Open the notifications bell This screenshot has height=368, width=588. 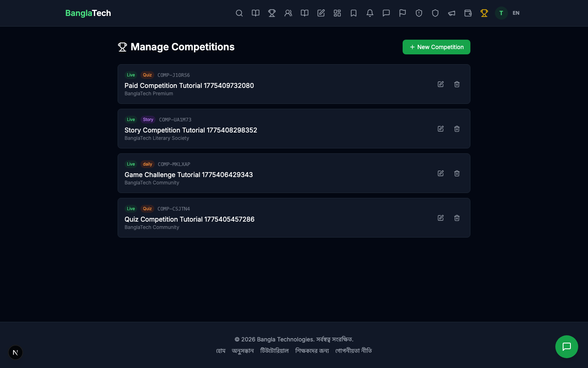point(370,13)
